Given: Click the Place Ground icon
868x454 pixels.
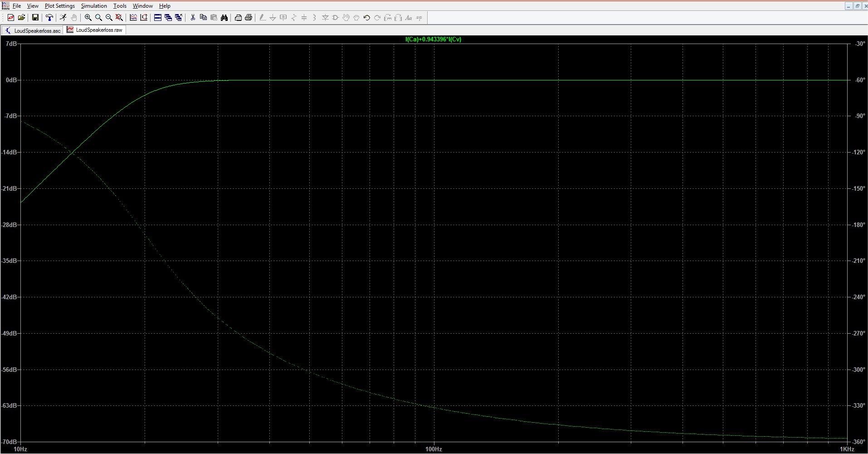Looking at the screenshot, I should pyautogui.click(x=273, y=18).
